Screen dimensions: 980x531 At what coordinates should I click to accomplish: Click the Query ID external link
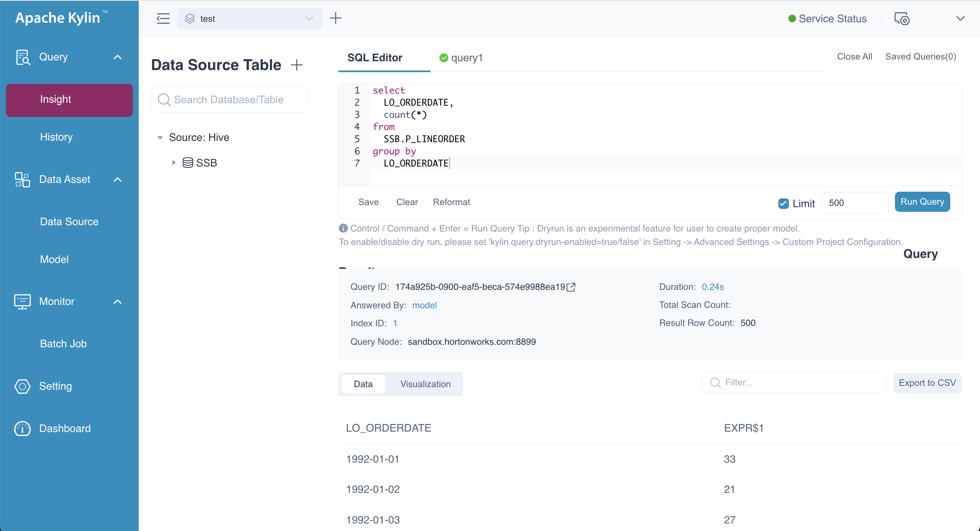[570, 286]
